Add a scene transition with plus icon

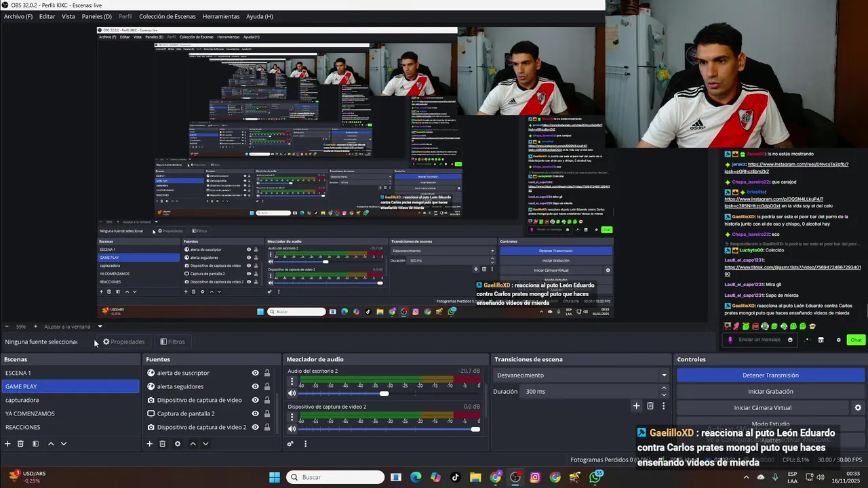tap(636, 406)
